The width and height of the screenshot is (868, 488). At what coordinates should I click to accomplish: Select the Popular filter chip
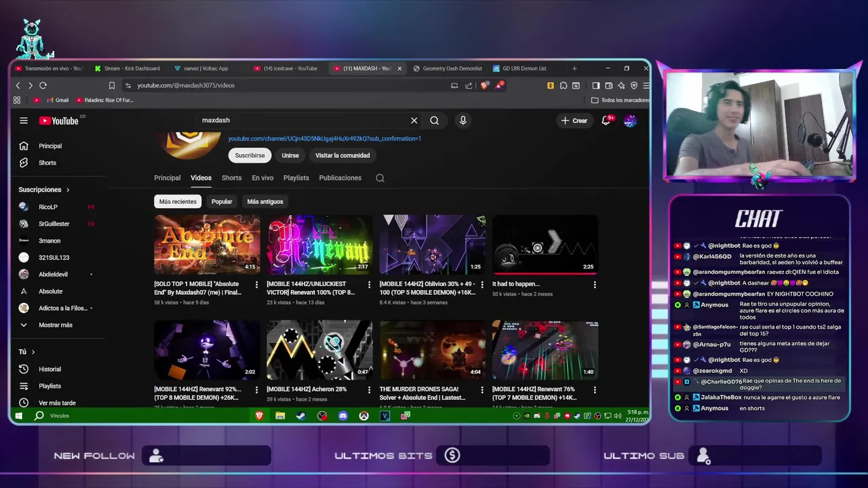click(222, 201)
